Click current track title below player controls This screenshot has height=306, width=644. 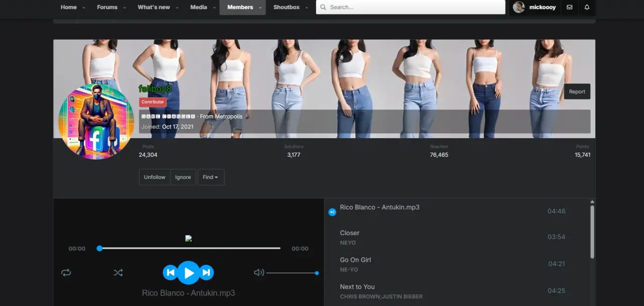189,293
